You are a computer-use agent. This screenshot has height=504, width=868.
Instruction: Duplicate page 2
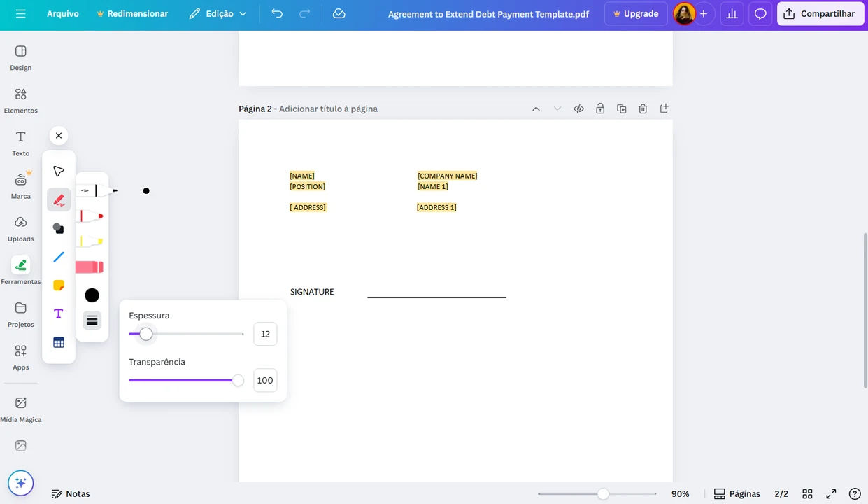click(x=622, y=108)
